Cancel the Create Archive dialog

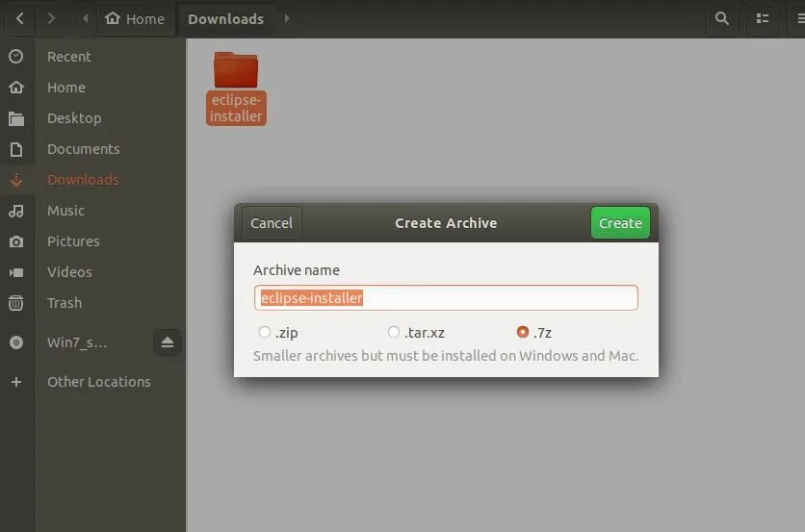tap(272, 223)
